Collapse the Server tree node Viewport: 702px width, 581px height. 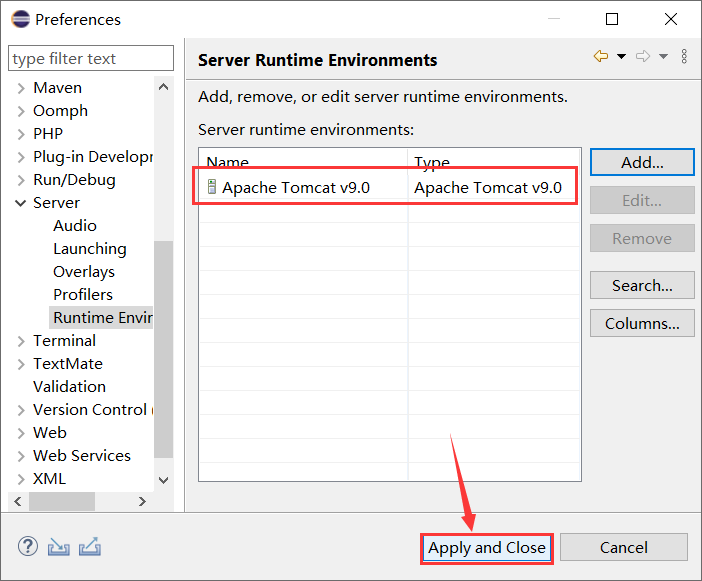coord(21,203)
